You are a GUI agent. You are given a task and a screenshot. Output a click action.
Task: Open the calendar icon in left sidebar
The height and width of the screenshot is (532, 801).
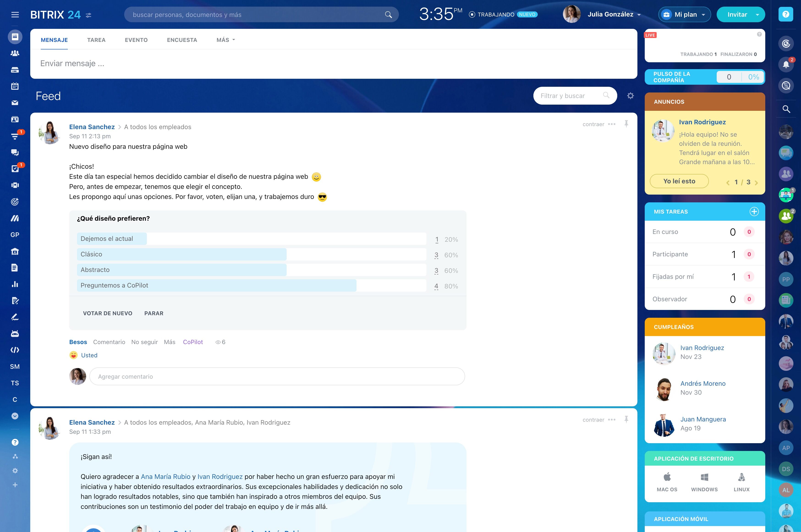pos(15,86)
